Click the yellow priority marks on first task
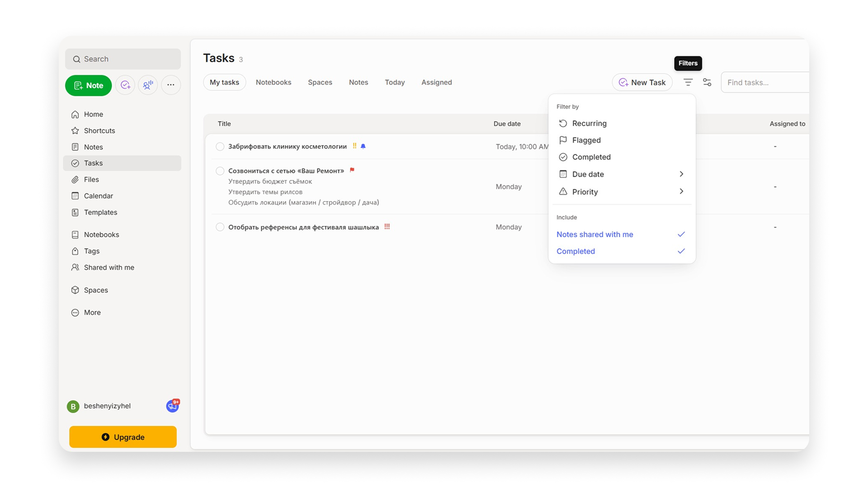The image size is (868, 488). [x=354, y=146]
